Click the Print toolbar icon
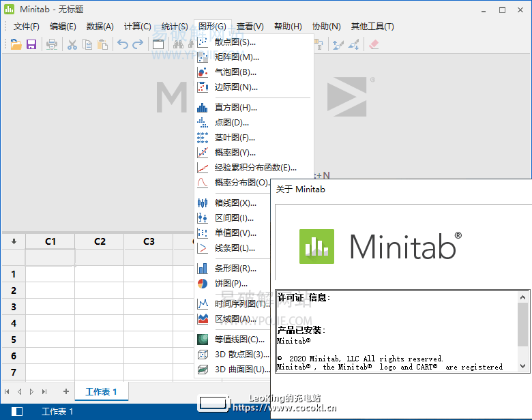This screenshot has height=420, width=532. click(x=52, y=44)
